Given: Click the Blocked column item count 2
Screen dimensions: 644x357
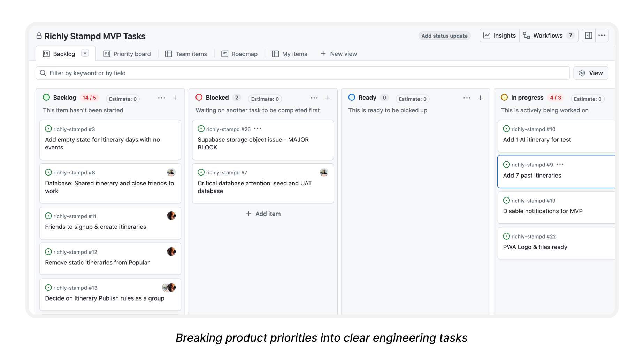Looking at the screenshot, I should [237, 98].
